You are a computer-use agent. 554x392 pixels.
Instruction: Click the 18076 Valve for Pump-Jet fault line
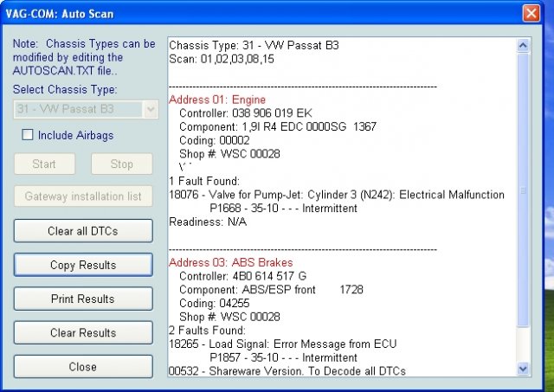[337, 195]
